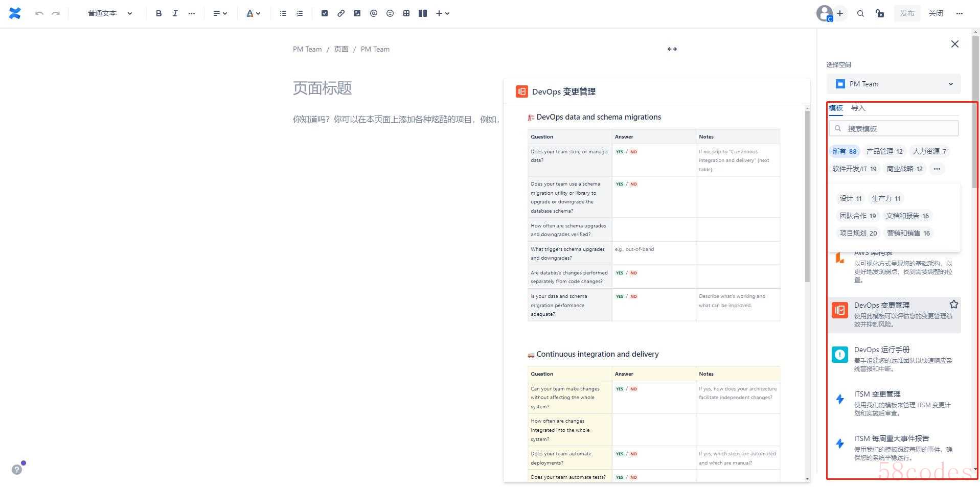Click the 发布 publish button
This screenshot has height=487, width=980.
click(907, 13)
